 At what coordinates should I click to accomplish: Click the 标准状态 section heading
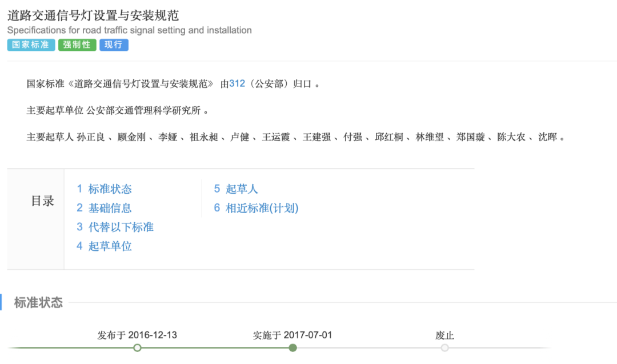click(38, 303)
